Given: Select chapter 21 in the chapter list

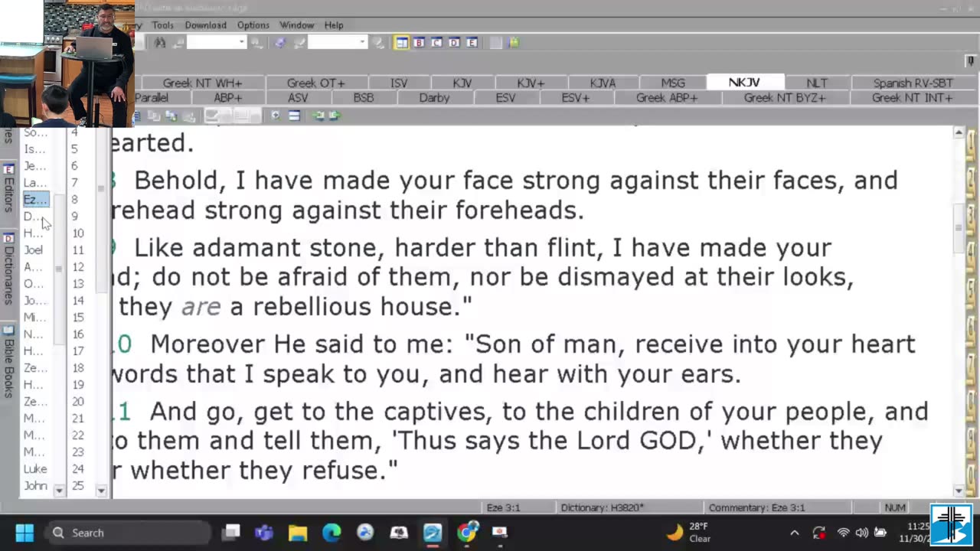Looking at the screenshot, I should [x=78, y=418].
